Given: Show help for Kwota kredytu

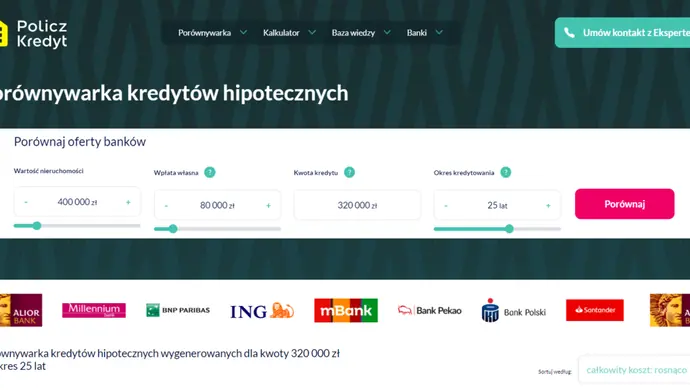Looking at the screenshot, I should click(349, 172).
